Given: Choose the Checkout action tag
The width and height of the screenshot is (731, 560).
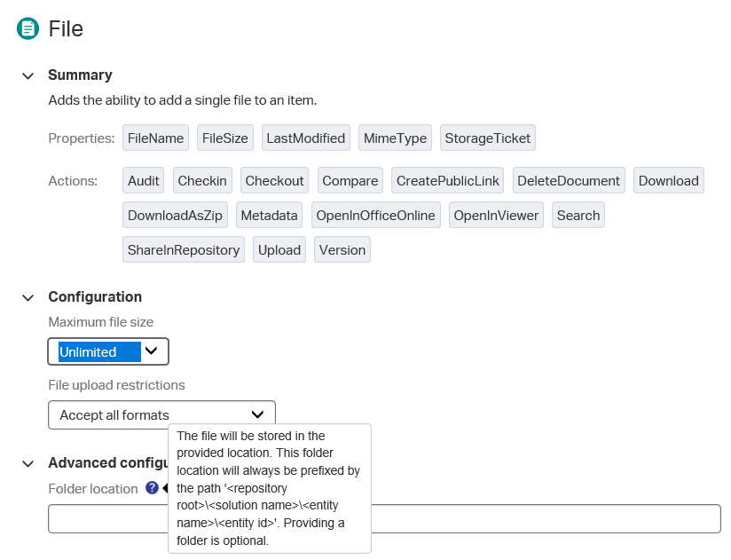Looking at the screenshot, I should [274, 180].
